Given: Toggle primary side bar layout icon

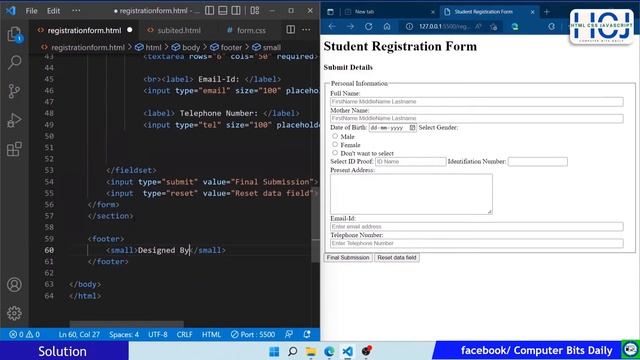Looking at the screenshot, I should coord(209,11).
